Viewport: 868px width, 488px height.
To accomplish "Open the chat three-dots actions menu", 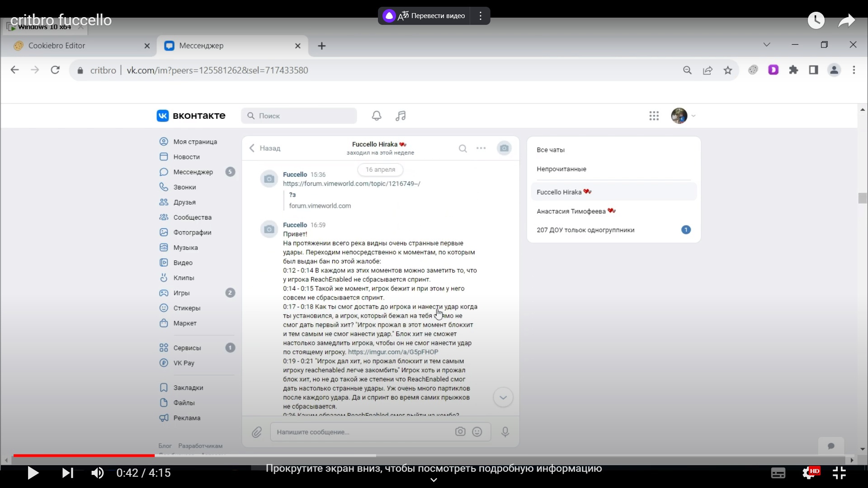I will point(481,148).
